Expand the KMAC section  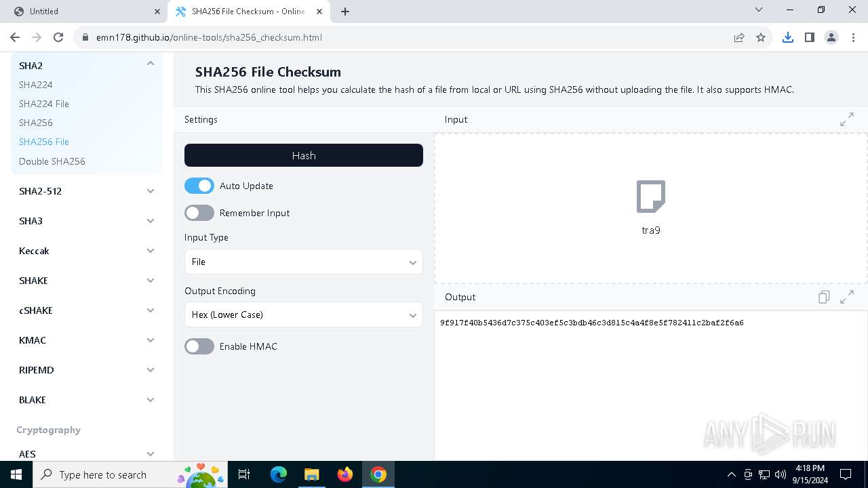click(87, 340)
